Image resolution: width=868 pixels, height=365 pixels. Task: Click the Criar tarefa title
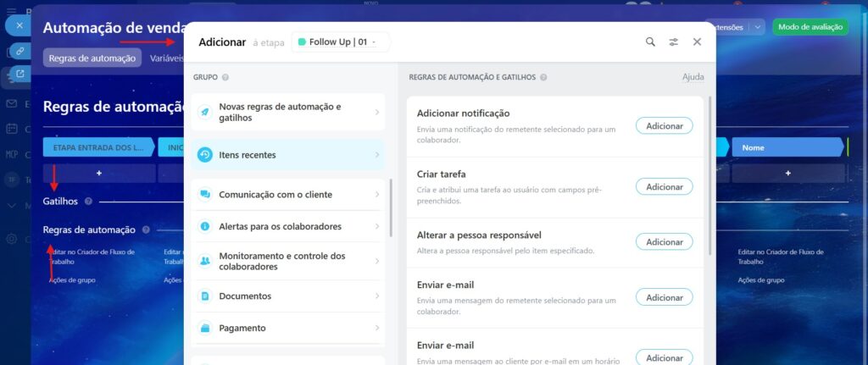click(x=441, y=174)
